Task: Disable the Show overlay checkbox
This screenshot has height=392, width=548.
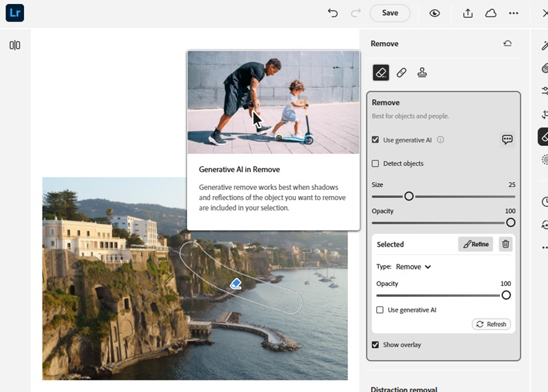Action: (x=375, y=345)
